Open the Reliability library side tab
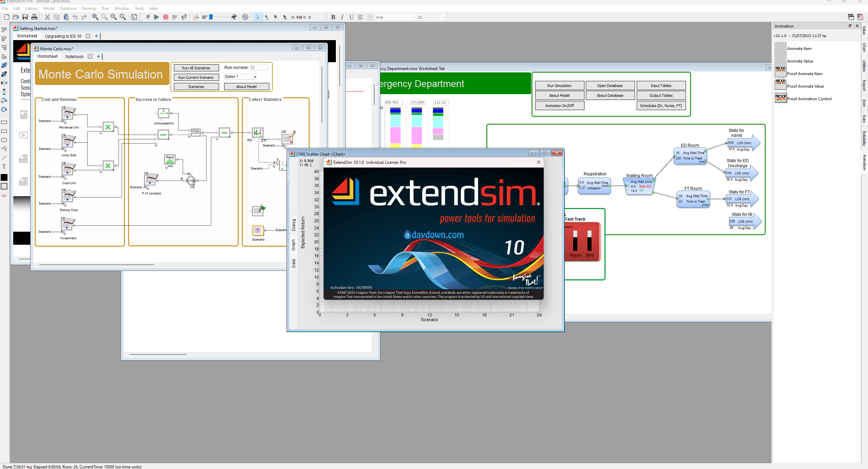 864,138
